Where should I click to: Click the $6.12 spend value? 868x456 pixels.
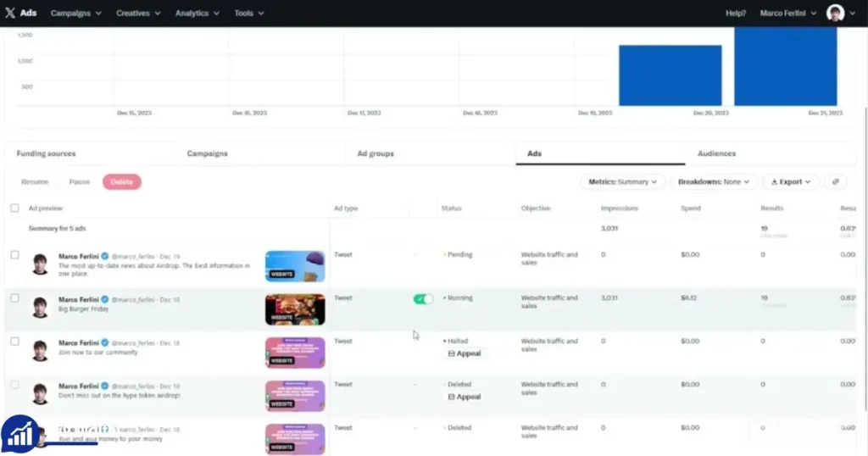[x=688, y=298]
